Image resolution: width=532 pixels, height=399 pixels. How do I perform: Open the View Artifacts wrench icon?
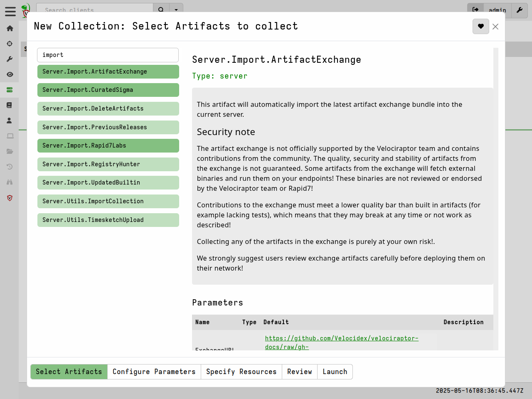click(9, 59)
